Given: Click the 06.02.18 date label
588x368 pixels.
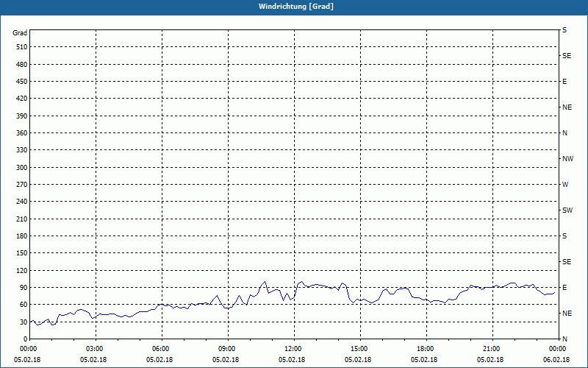Looking at the screenshot, I should 556,360.
